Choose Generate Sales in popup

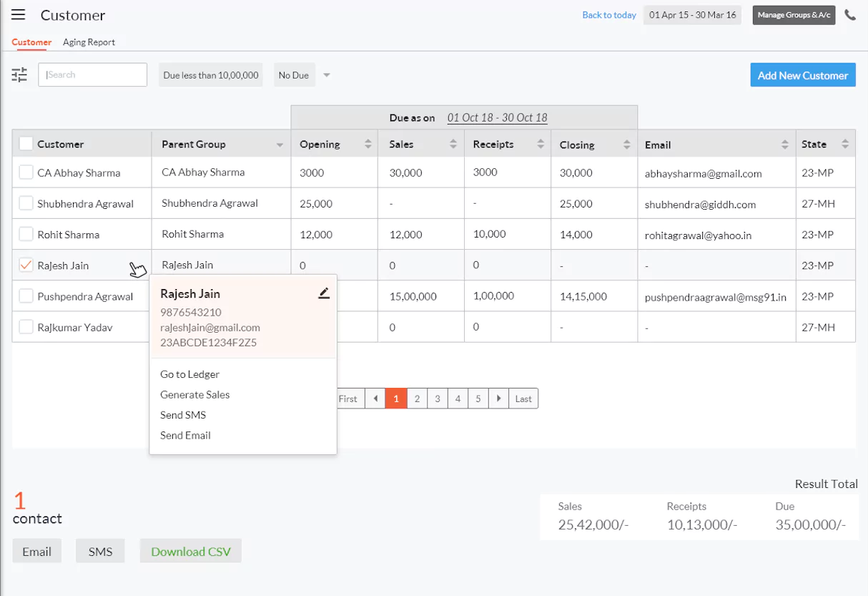[194, 394]
